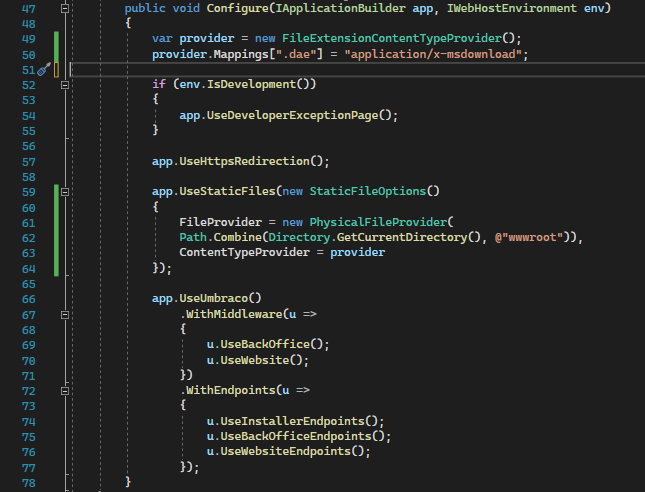Screen dimensions: 645x492
Task: Click on UseHttpsRedirection method call
Action: tap(244, 161)
